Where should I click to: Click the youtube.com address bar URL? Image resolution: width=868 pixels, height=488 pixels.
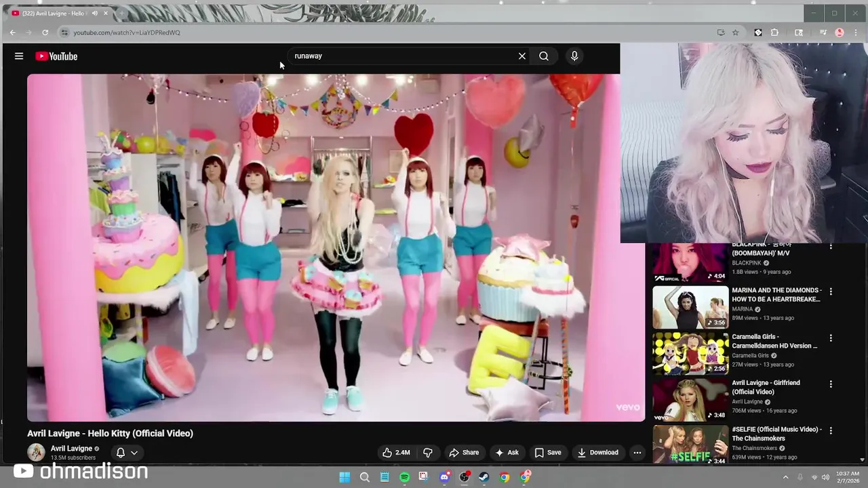[x=127, y=33]
